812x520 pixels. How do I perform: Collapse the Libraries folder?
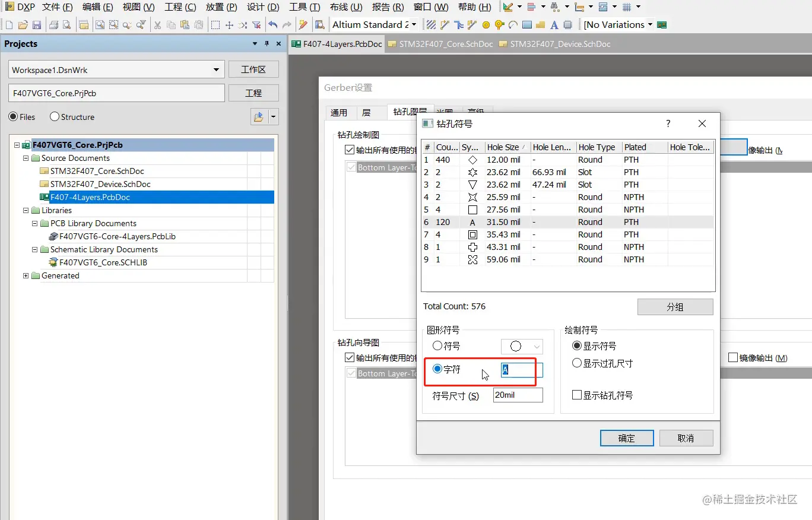coord(26,211)
